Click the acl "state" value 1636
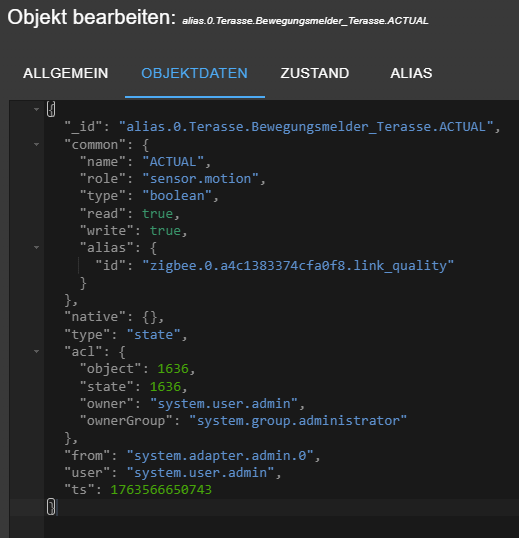 click(165, 387)
